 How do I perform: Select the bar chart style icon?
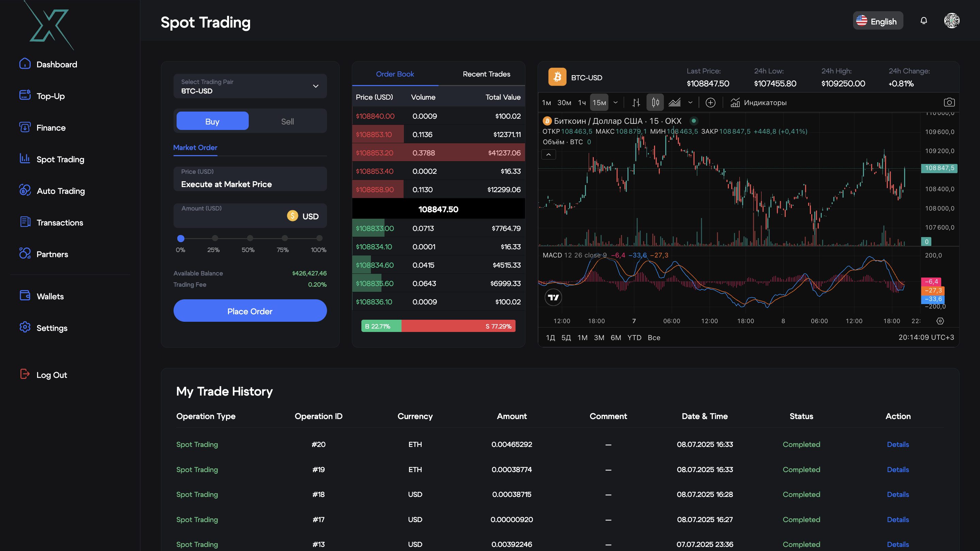click(x=636, y=102)
